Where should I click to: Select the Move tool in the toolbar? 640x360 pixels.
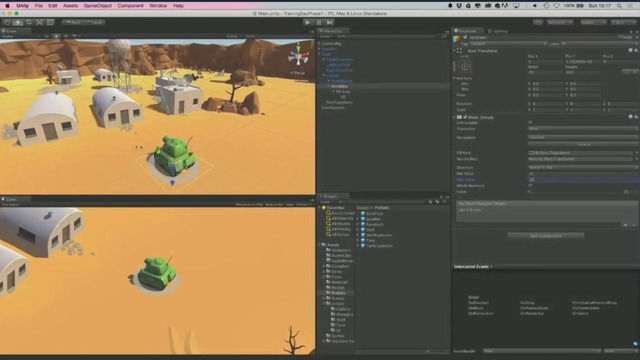pos(18,22)
